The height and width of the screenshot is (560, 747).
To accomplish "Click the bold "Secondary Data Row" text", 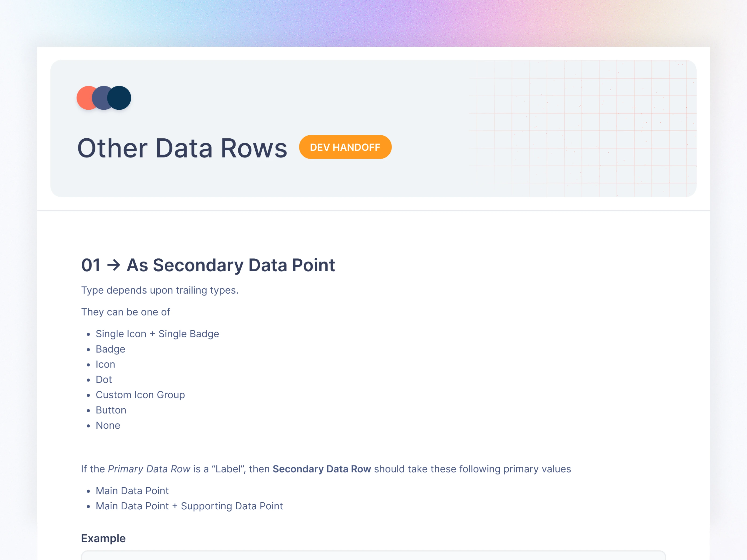I will tap(321, 469).
